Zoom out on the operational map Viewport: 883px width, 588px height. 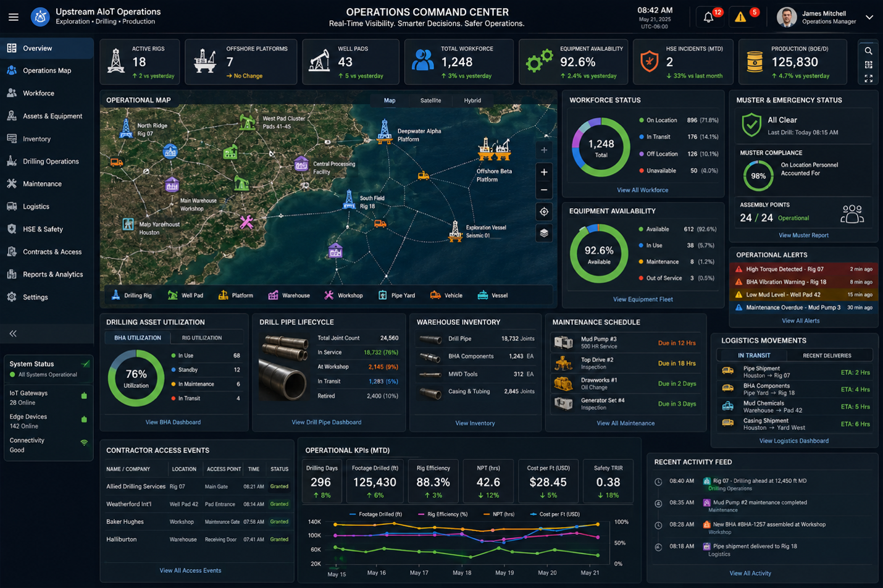544,190
